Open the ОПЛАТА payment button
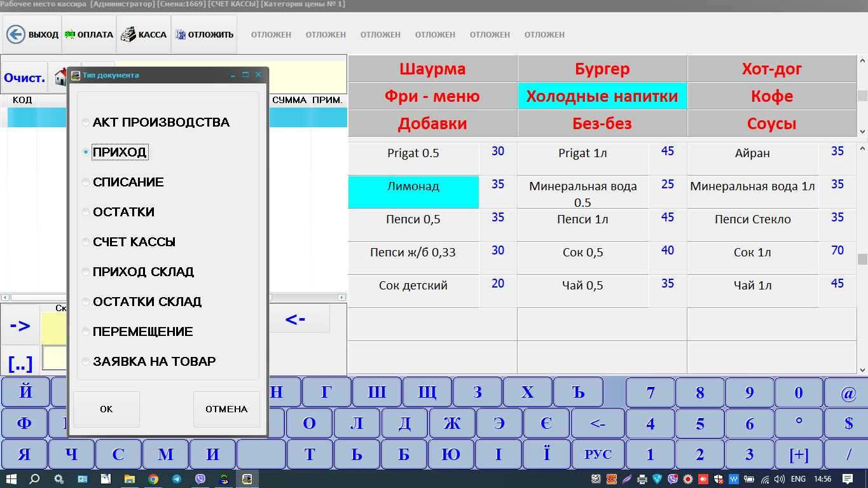This screenshot has width=868, height=488. point(89,34)
